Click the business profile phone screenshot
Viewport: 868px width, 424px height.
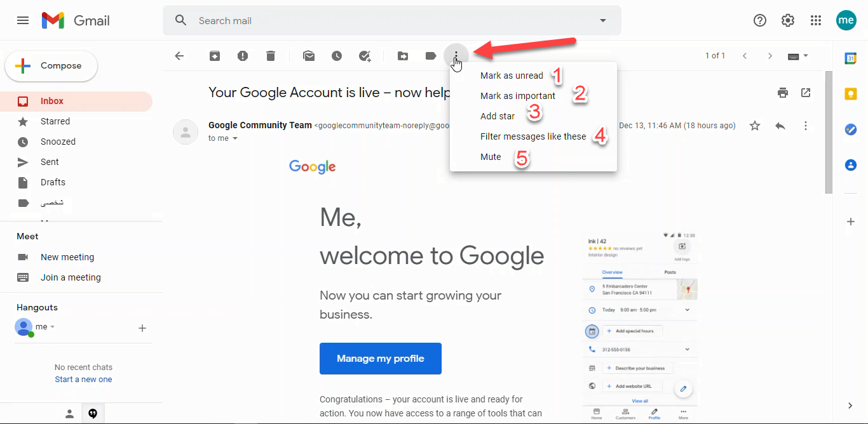click(640, 326)
